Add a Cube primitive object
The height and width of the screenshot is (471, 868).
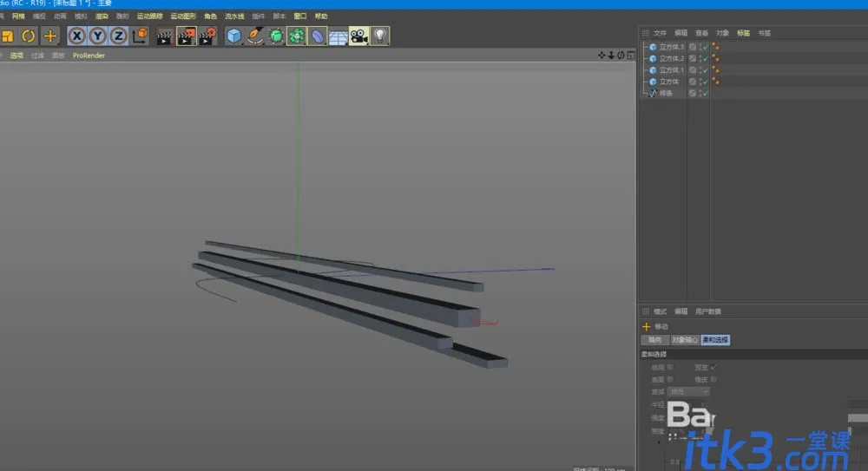(x=234, y=36)
